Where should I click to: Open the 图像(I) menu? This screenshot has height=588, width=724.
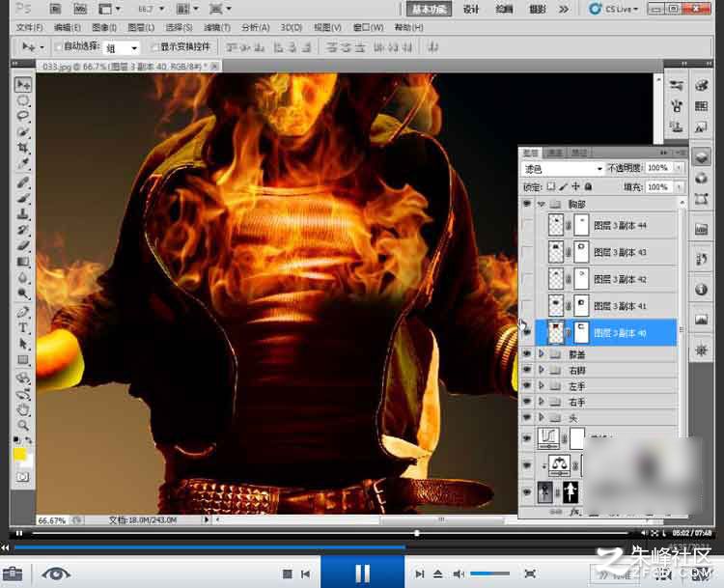coord(104,27)
